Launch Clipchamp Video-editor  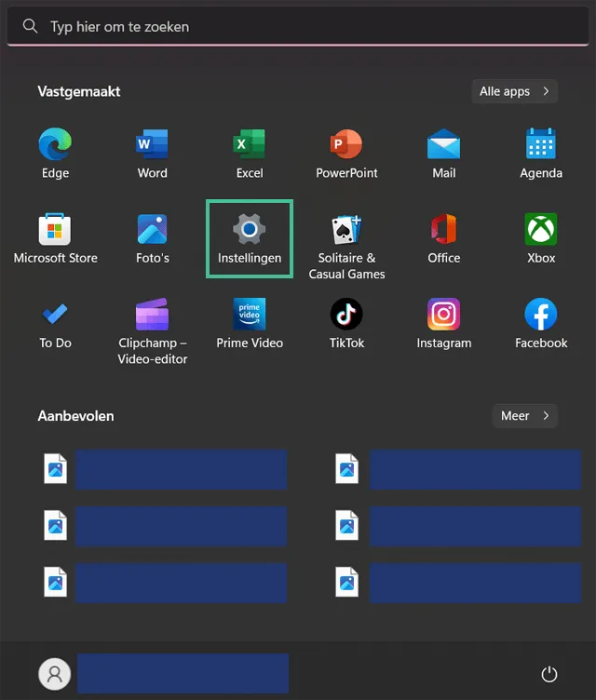(153, 331)
